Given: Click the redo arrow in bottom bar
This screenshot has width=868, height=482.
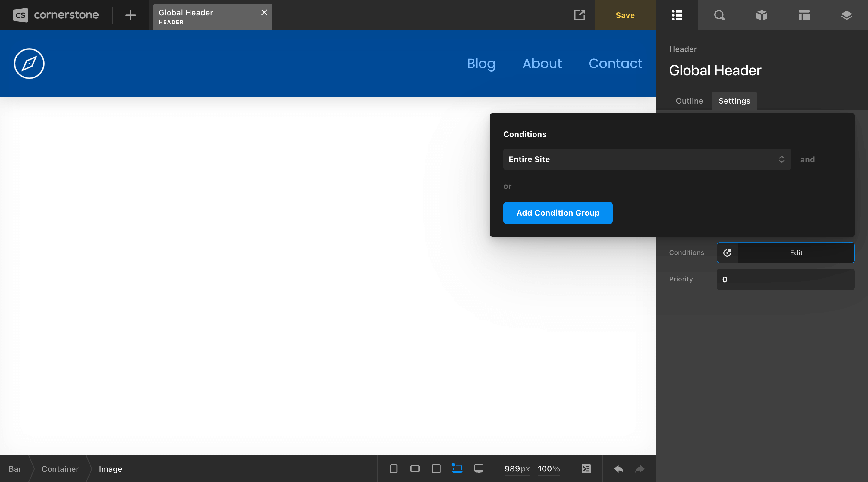Looking at the screenshot, I should (640, 468).
